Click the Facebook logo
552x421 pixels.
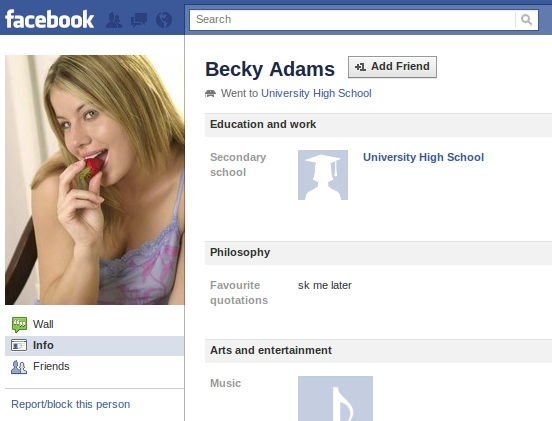49,19
